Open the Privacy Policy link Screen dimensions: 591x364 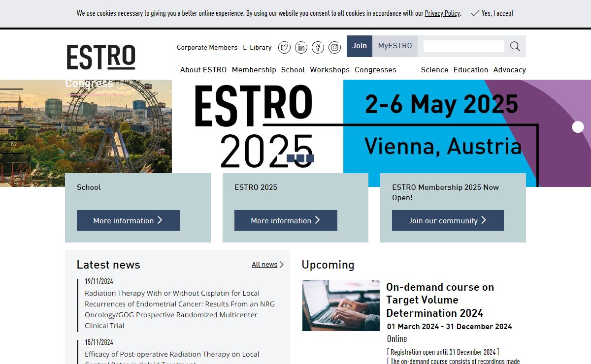[442, 13]
